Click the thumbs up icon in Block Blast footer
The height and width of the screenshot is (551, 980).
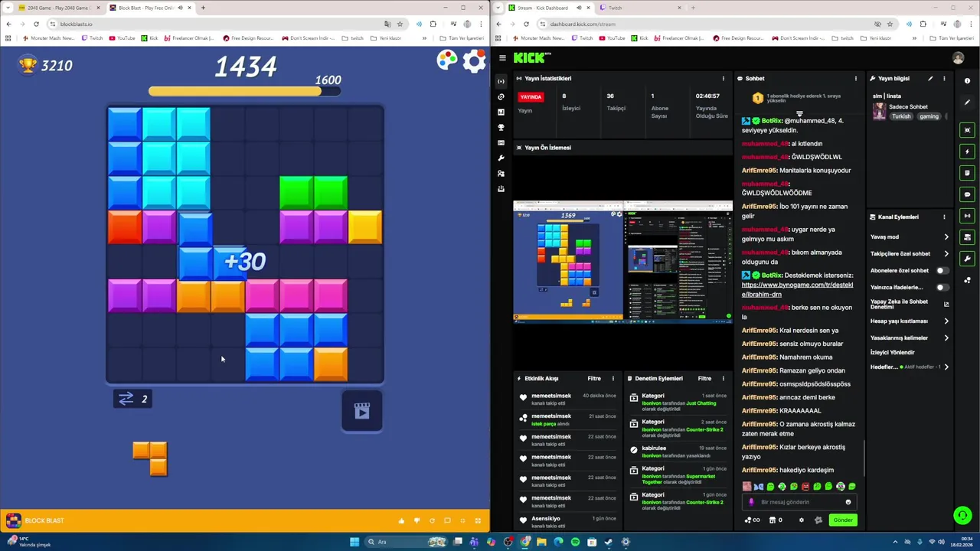tap(401, 520)
